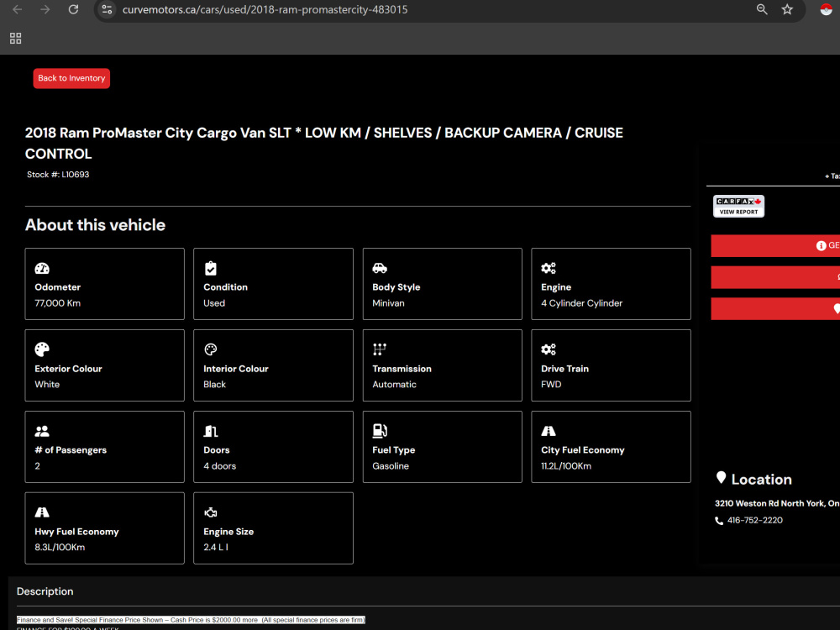Viewport: 840px width, 630px height.
Task: Click the Transmission gearshift icon
Action: pos(380,349)
